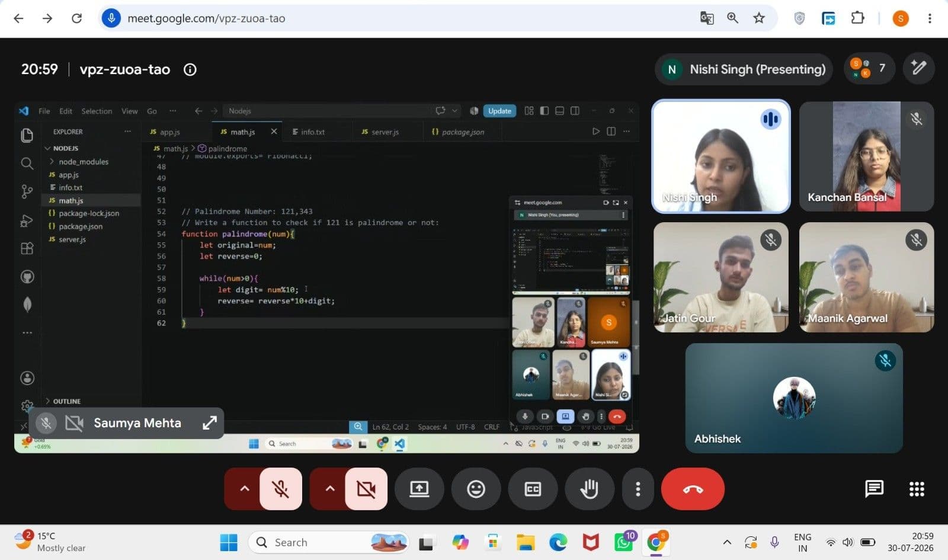Image resolution: width=948 pixels, height=560 pixels.
Task: Select Abhishek's avatar tile
Action: tap(794, 398)
